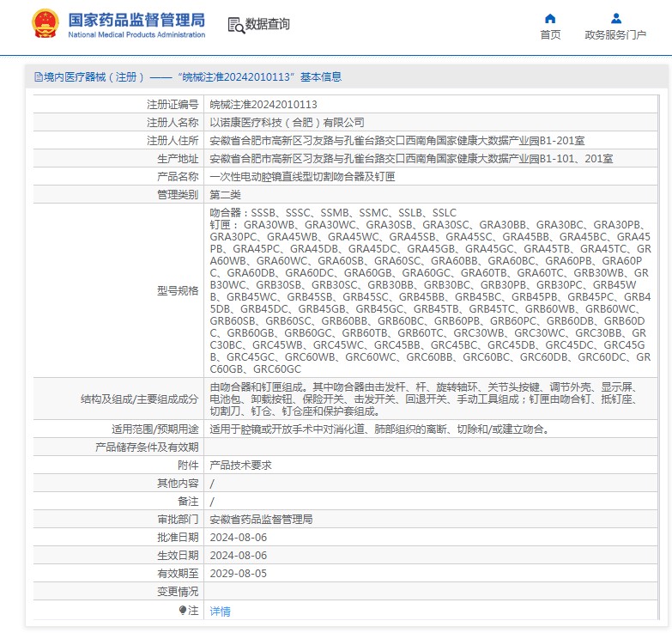Select product name 一次性电动腔镜直线型切割吻合器及钉匣

click(302, 177)
